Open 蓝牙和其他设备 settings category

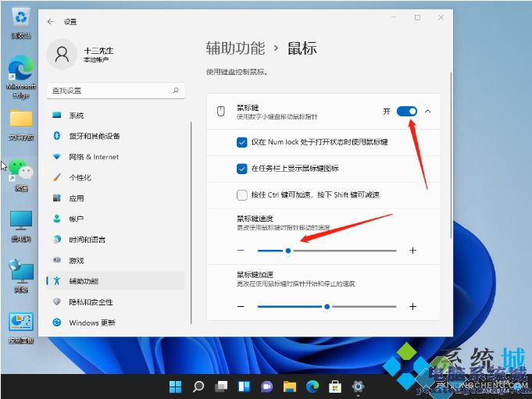[116, 136]
